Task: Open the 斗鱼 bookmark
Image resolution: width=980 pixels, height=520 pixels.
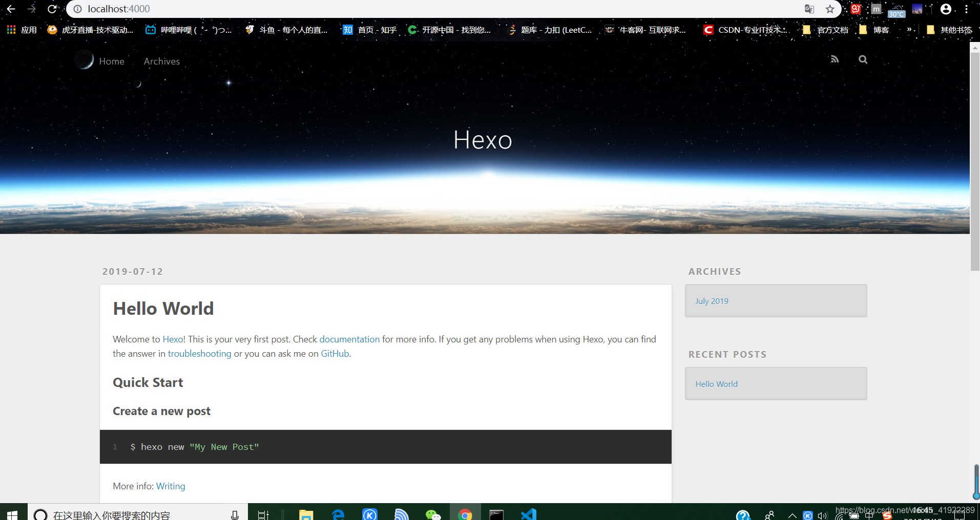Action: point(286,30)
